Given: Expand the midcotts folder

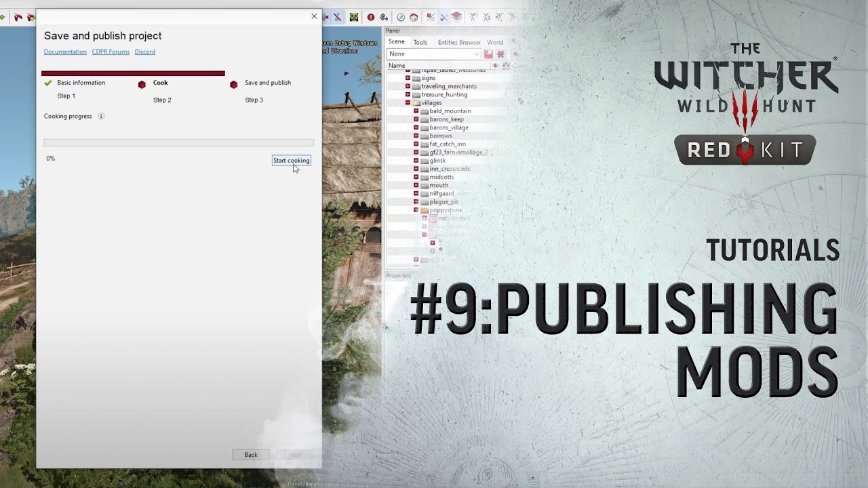Looking at the screenshot, I should [416, 177].
